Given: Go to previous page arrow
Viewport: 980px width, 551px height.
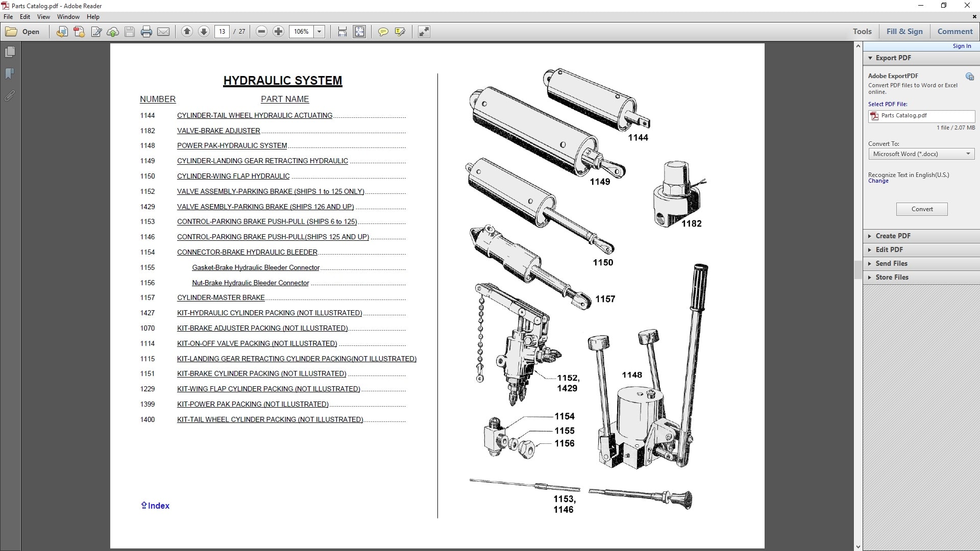Looking at the screenshot, I should click(x=187, y=32).
